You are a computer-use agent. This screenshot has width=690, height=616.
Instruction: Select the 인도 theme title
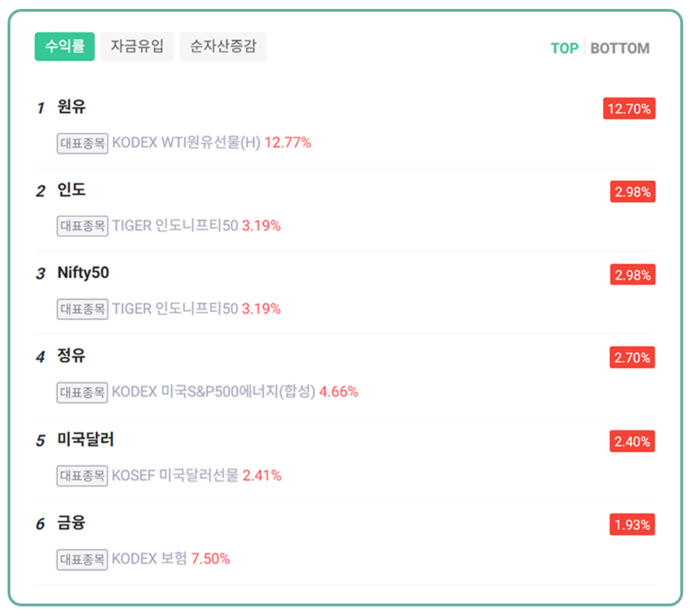click(72, 190)
